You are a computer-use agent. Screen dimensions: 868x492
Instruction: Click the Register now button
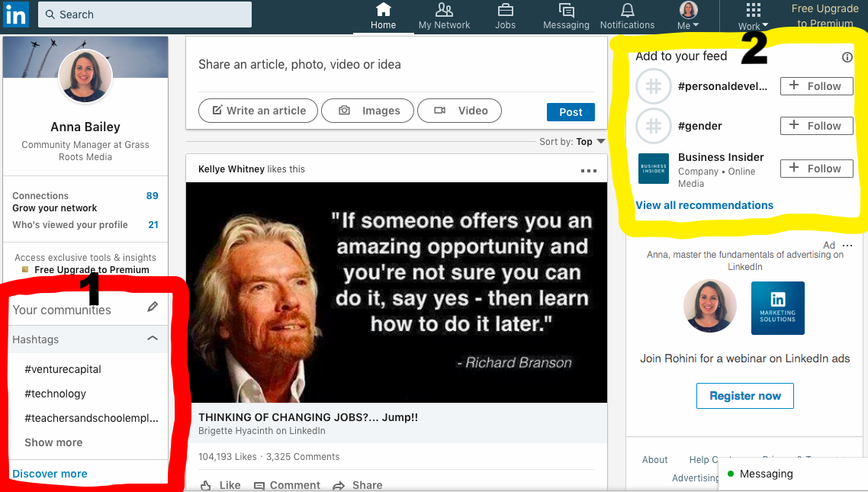[745, 396]
